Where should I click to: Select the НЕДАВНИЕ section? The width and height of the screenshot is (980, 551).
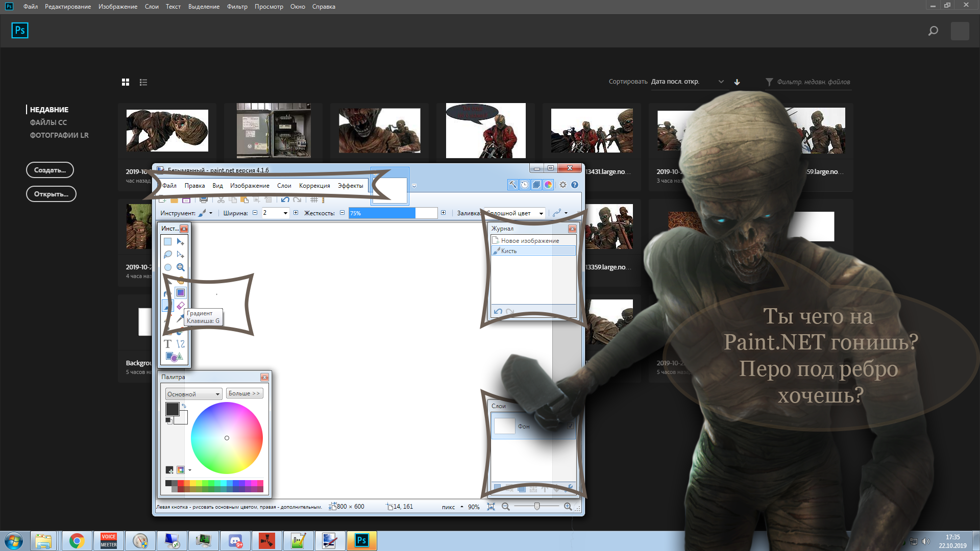(49, 110)
